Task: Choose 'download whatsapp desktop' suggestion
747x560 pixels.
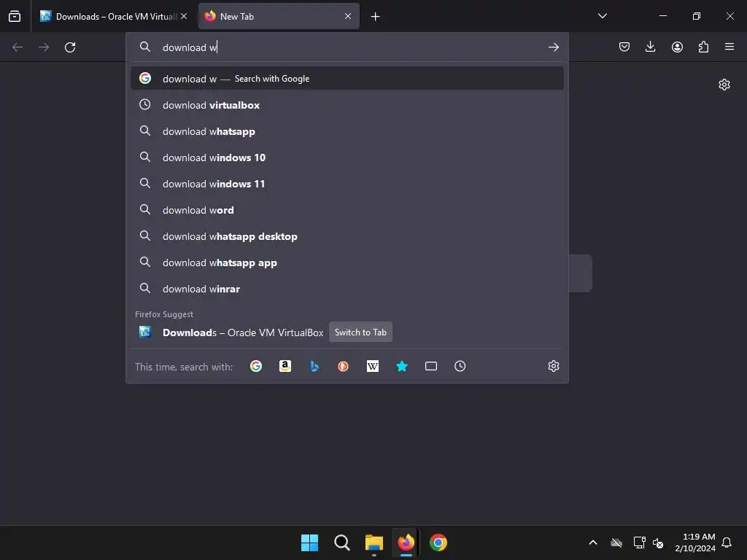Action: (347, 236)
